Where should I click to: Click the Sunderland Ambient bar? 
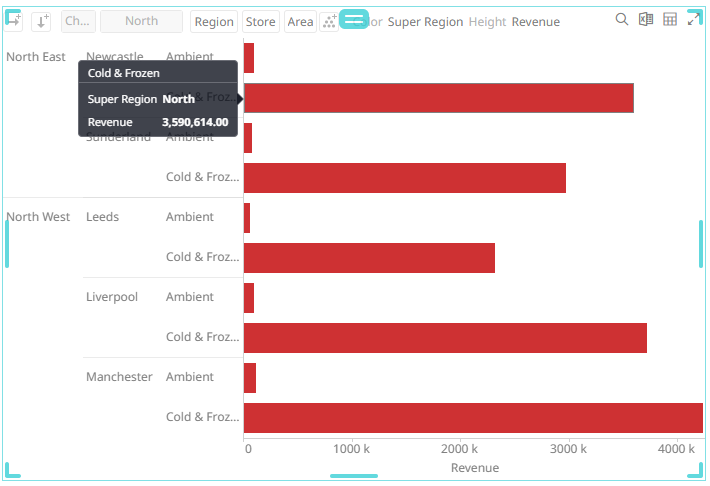248,138
